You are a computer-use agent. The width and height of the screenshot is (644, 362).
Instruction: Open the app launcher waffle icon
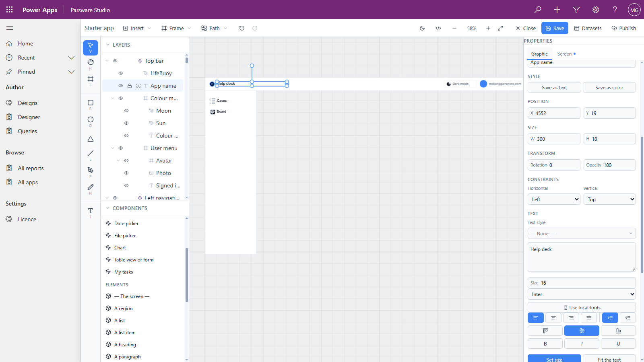click(10, 10)
